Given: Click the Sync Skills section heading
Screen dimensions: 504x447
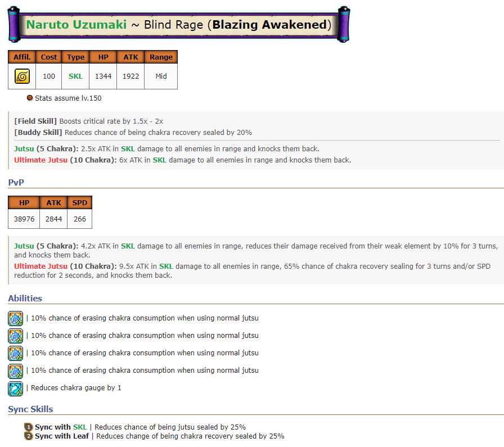Looking at the screenshot, I should tap(30, 409).
